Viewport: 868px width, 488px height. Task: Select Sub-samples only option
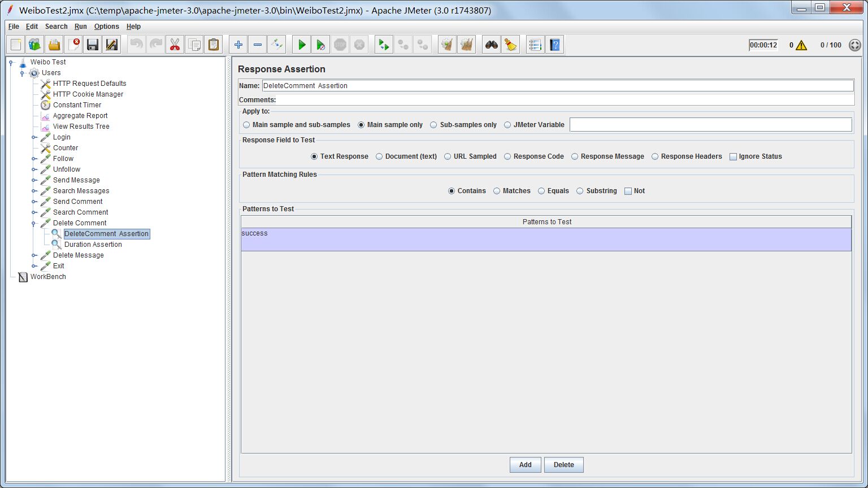(463, 125)
